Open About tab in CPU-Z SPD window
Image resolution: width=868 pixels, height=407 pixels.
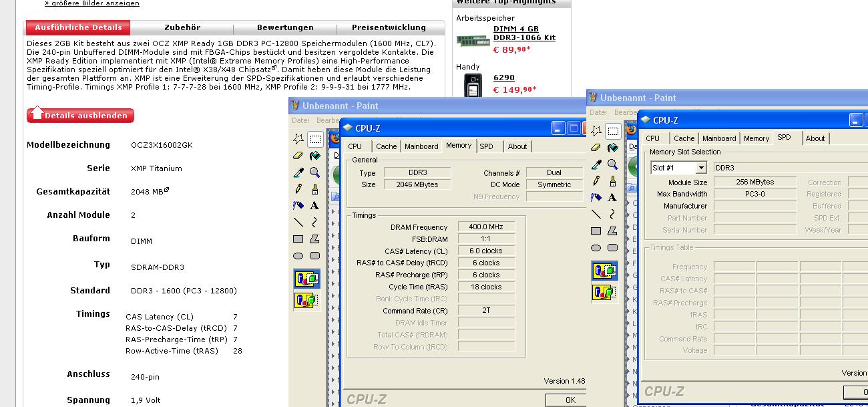815,138
